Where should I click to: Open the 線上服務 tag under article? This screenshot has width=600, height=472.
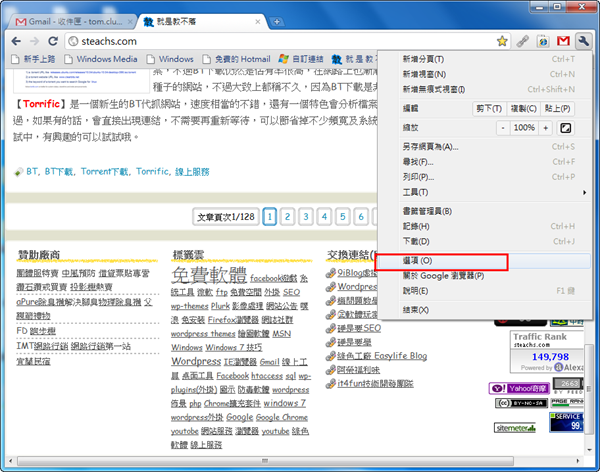point(192,171)
